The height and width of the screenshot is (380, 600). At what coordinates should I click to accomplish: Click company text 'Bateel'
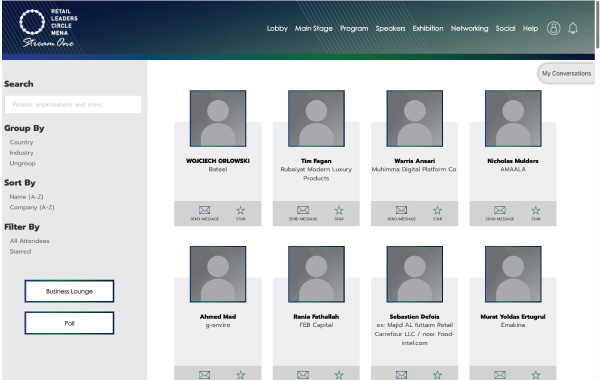tap(218, 169)
